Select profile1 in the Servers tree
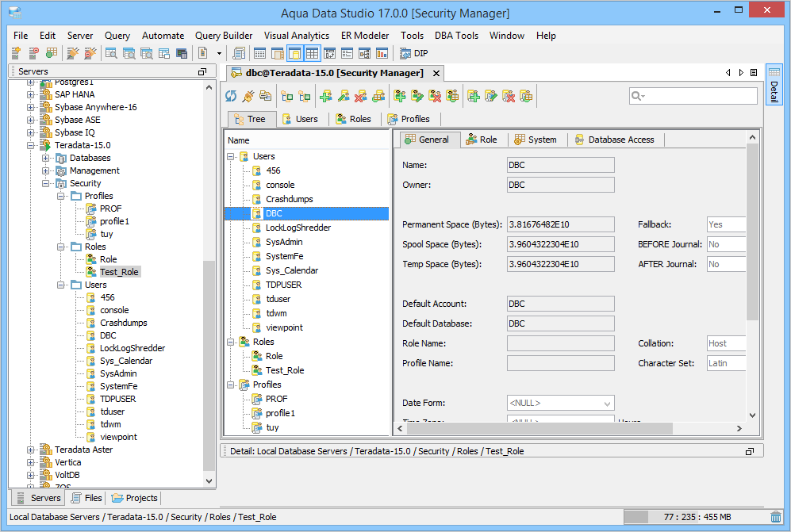 [x=114, y=221]
